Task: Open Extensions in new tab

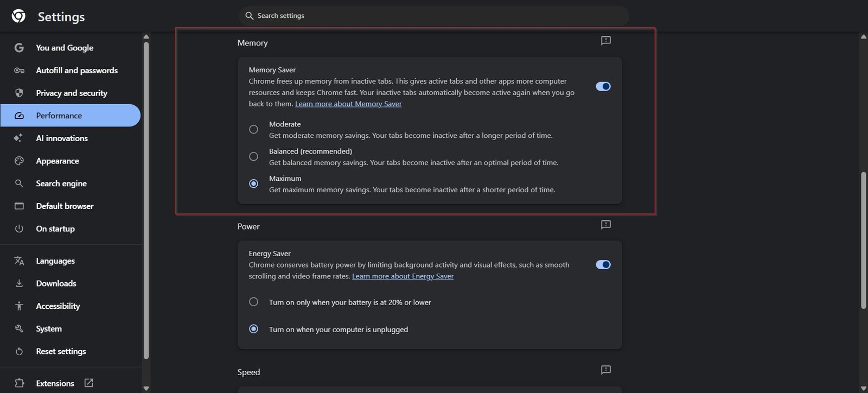Action: pos(71,383)
